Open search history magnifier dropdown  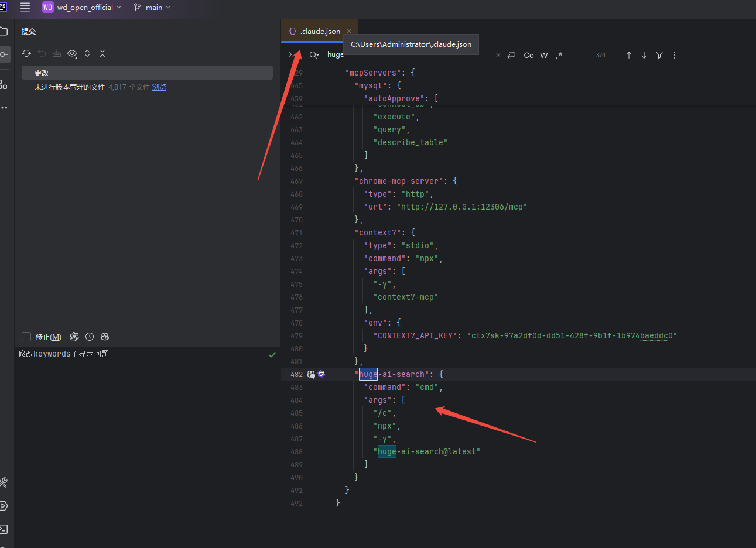(x=314, y=54)
